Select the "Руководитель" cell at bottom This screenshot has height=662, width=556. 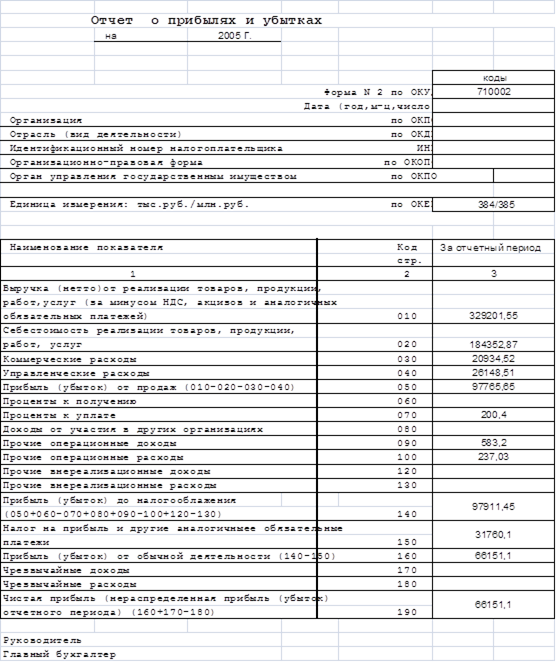(x=42, y=640)
